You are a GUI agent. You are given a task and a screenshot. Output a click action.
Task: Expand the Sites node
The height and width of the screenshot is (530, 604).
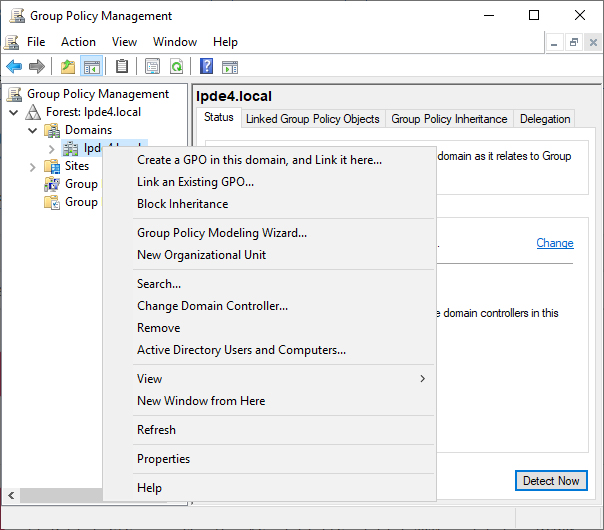[33, 167]
